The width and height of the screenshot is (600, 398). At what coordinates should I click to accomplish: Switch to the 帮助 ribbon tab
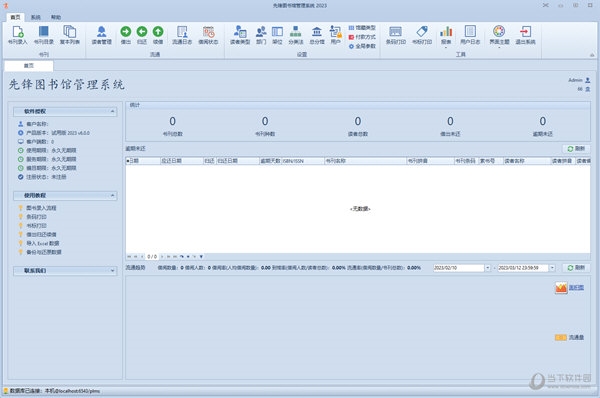pos(56,17)
